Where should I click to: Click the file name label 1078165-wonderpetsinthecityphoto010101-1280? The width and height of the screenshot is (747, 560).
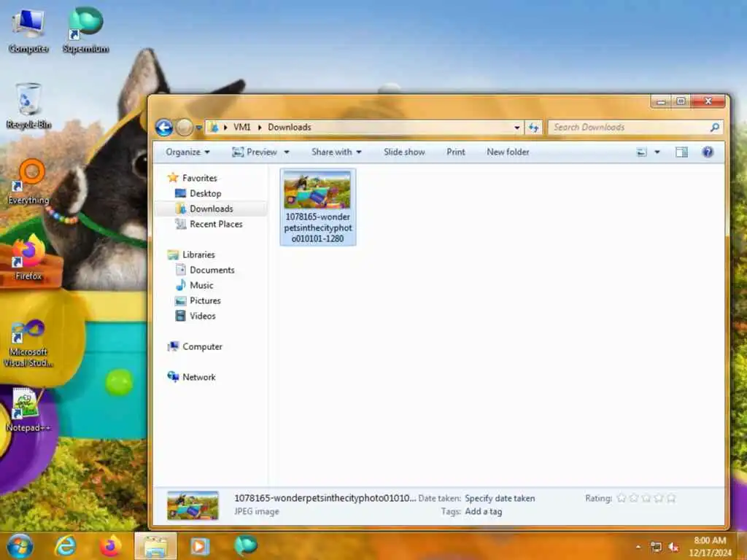318,227
